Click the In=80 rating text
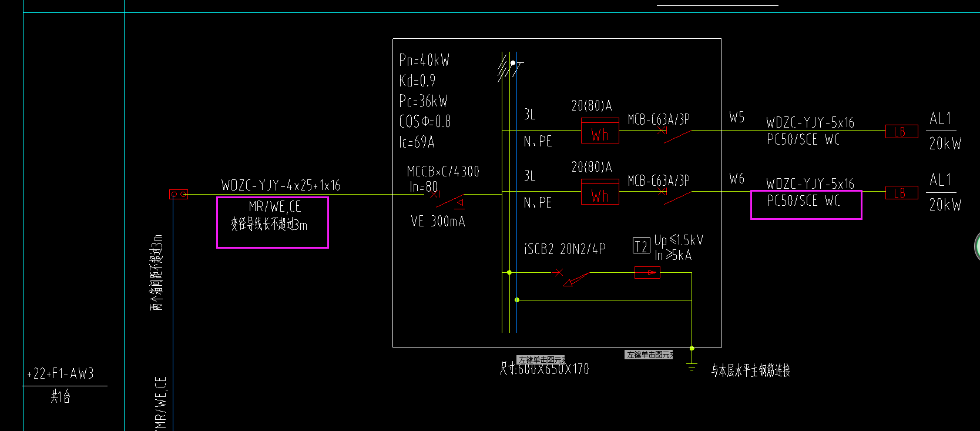980x431 pixels. coord(424,186)
